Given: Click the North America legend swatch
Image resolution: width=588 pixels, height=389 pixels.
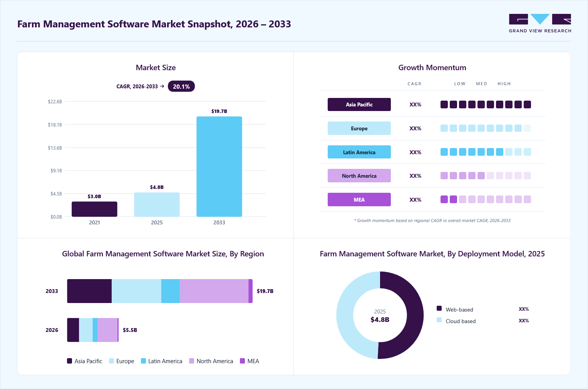Looking at the screenshot, I should [x=192, y=361].
